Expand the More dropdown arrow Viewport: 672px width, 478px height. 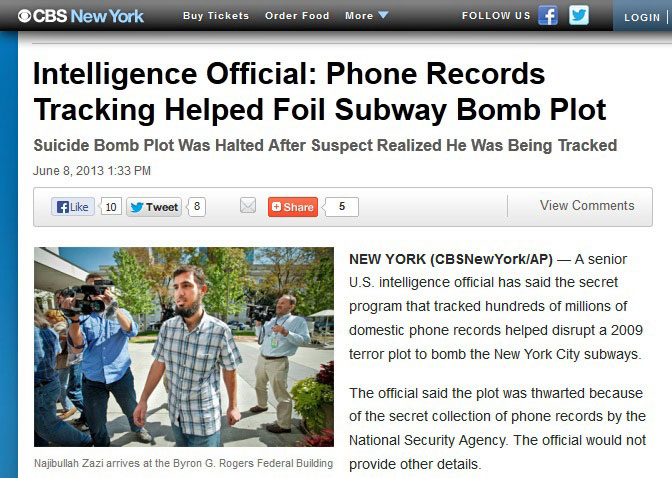pyautogui.click(x=383, y=15)
